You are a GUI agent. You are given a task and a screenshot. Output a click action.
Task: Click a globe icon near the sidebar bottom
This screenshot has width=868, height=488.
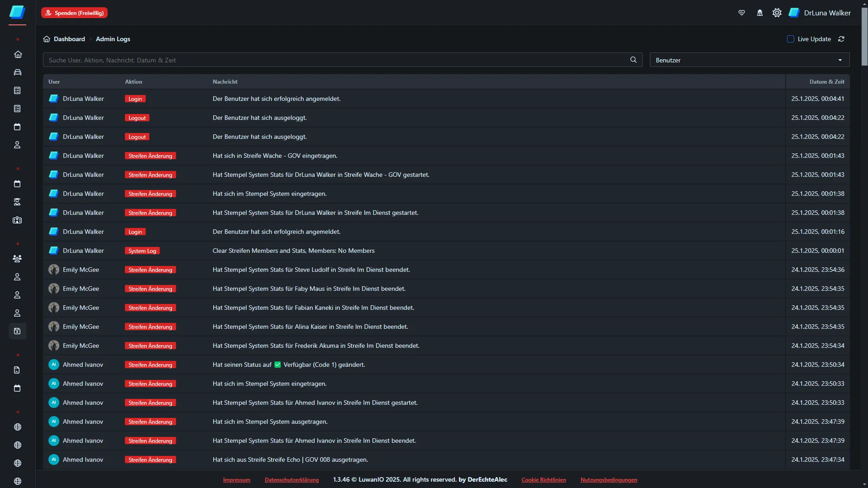[x=17, y=427]
